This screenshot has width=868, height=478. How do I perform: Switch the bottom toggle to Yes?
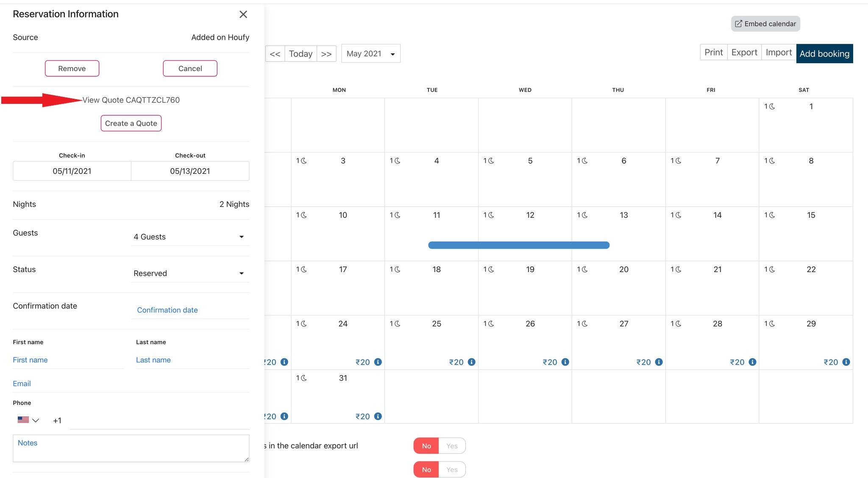(x=452, y=470)
